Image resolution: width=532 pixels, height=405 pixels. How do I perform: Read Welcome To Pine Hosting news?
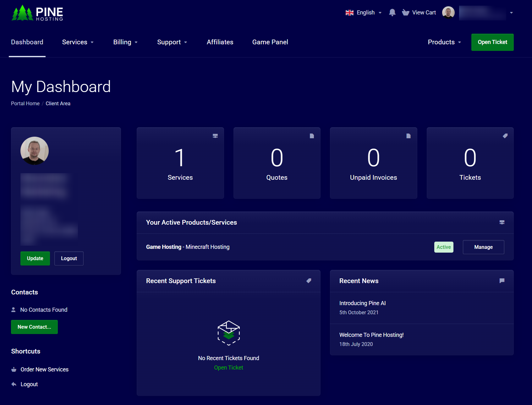(x=371, y=335)
